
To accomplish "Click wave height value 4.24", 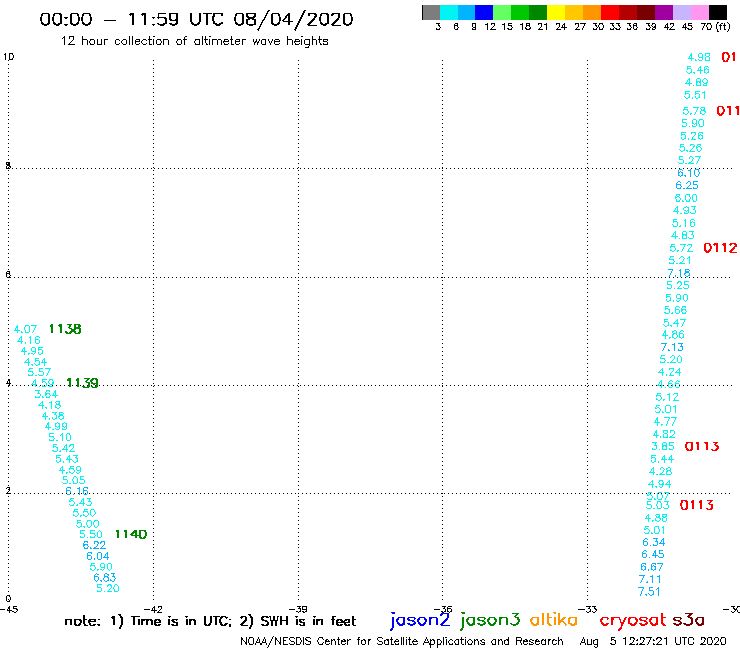I will [x=670, y=372].
